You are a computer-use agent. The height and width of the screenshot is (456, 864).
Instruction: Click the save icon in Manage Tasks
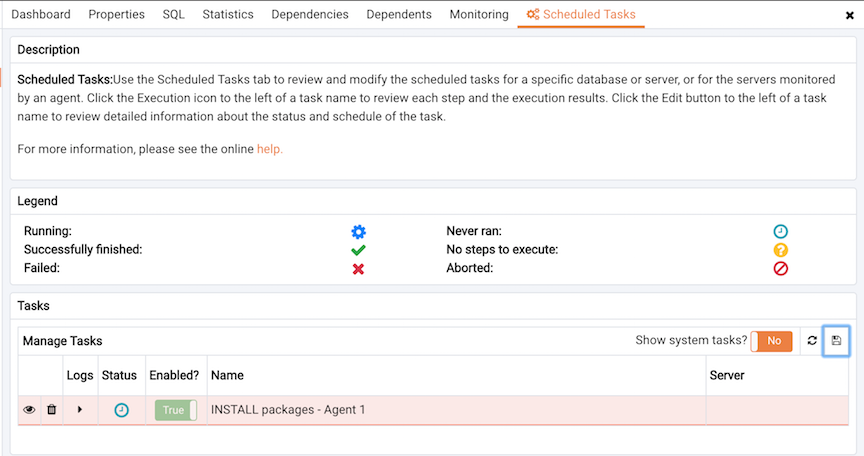[836, 340]
